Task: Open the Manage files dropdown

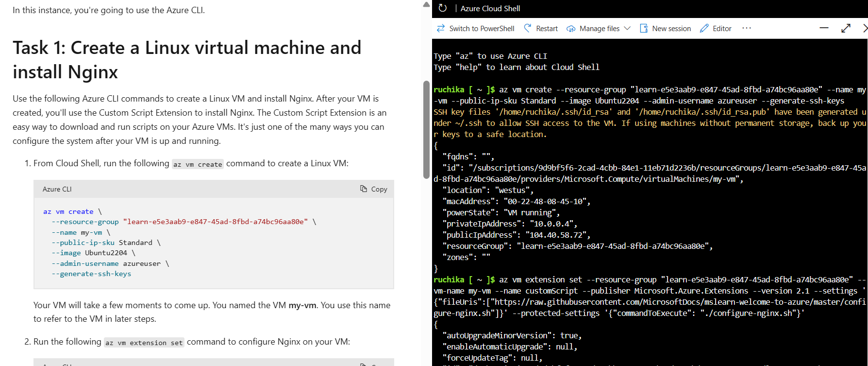Action: click(599, 29)
